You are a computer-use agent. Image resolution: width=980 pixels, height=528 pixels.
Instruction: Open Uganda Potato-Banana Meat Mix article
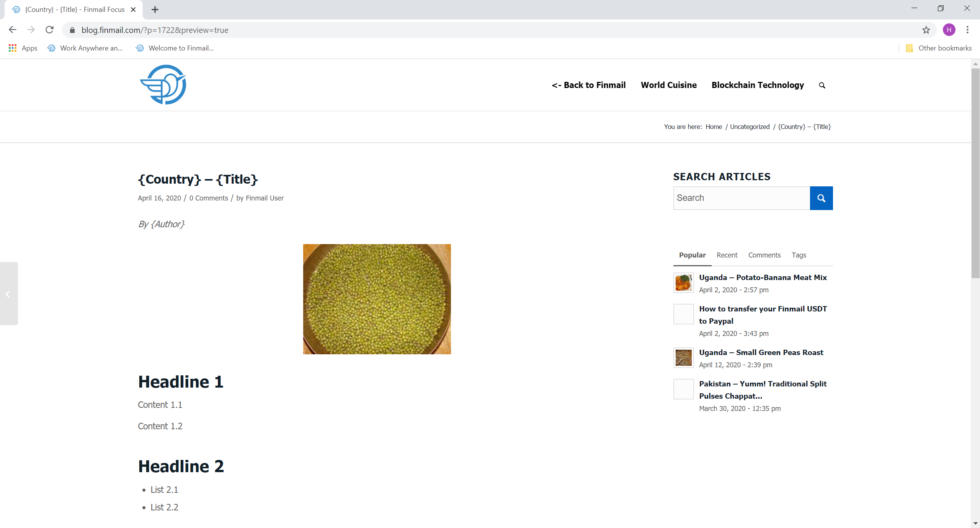763,277
